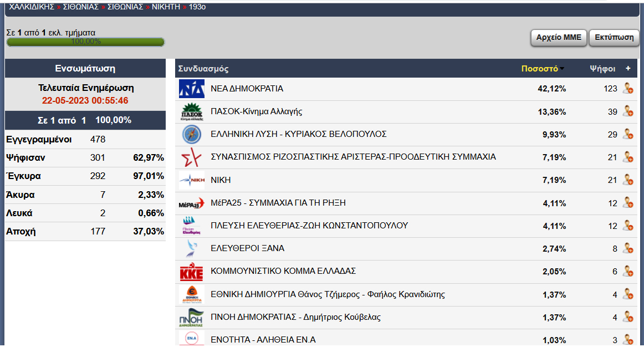The image size is (644, 347).
Task: Select ΜέΡΑ25 - ΣΥΜΜΑΧΙΑ ΓΙΑ ΤΗ ΡΗΞΗ name
Action: coord(278,203)
